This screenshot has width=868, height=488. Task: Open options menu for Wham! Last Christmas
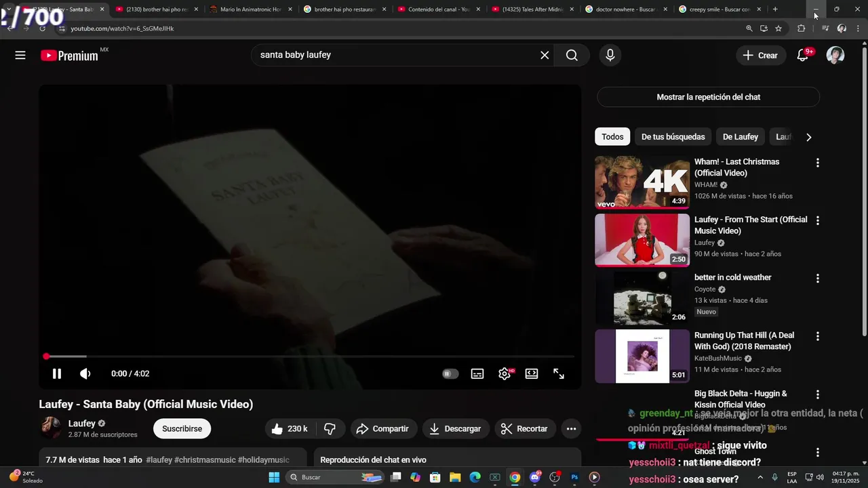[817, 163]
